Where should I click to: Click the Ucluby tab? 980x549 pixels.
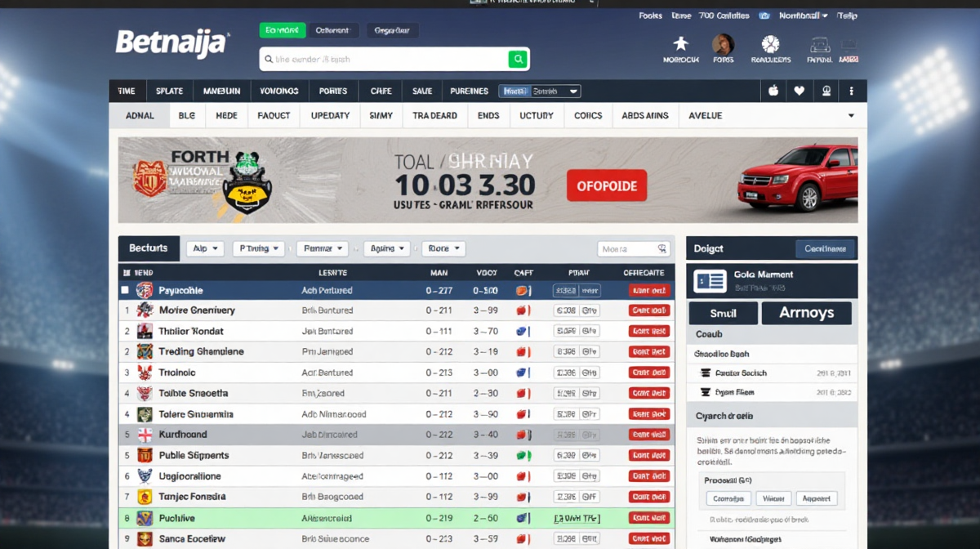click(537, 116)
